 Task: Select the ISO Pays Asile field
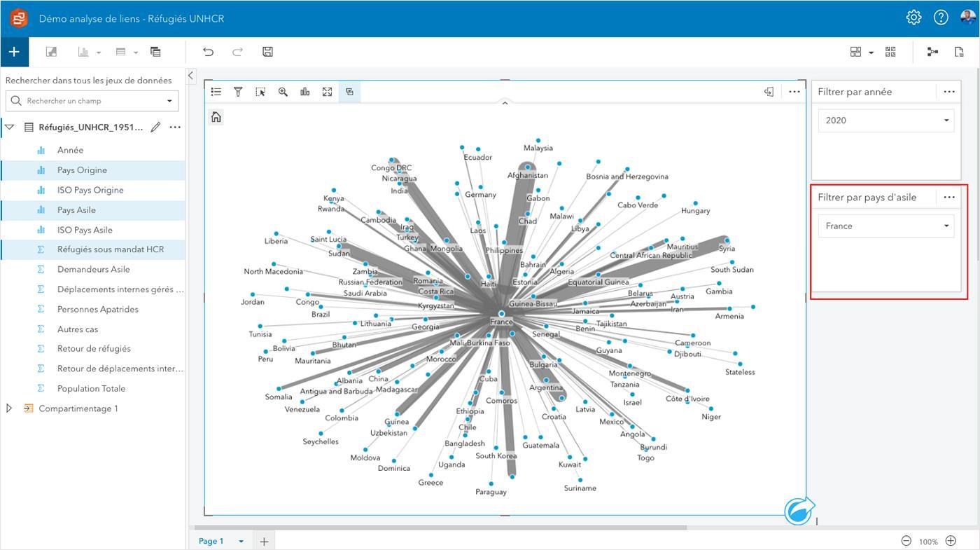pyautogui.click(x=94, y=230)
